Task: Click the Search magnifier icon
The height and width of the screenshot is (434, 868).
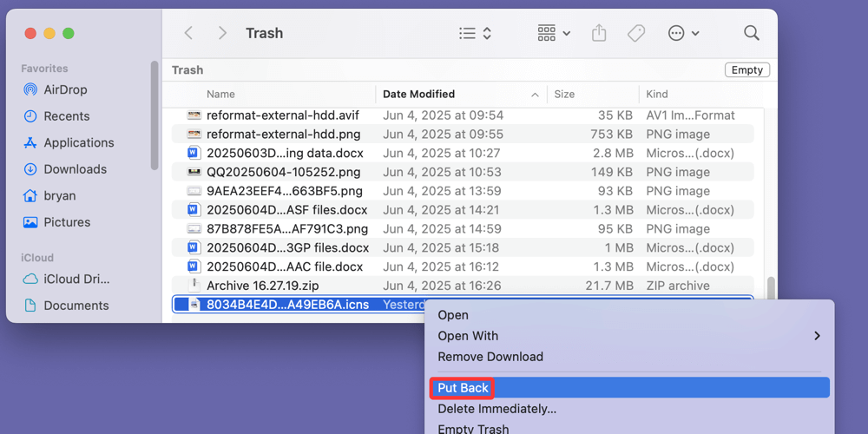Action: [x=751, y=33]
